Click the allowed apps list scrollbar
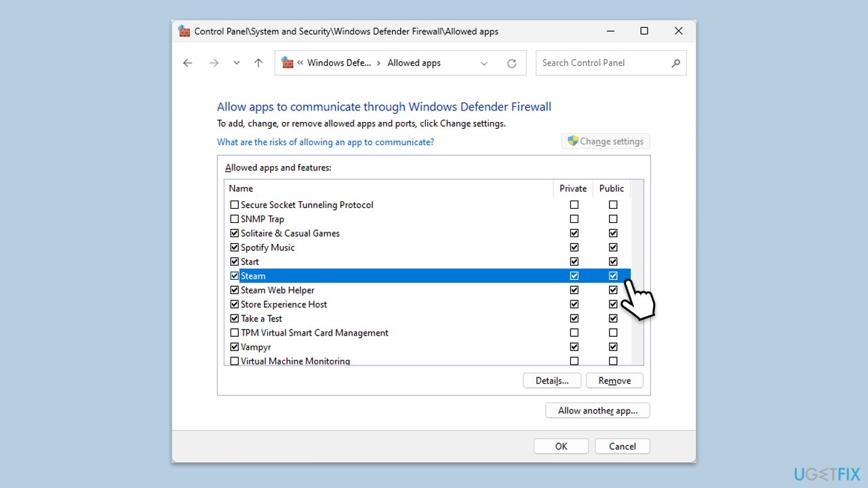 (637, 271)
